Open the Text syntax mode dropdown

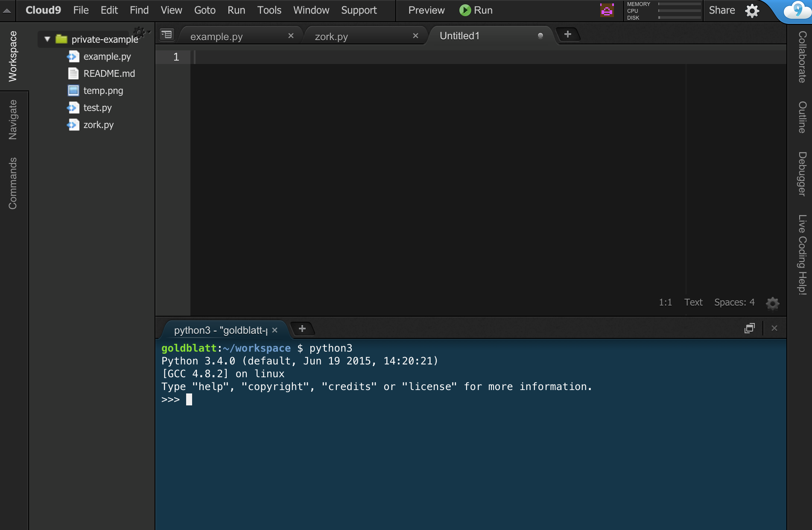(693, 302)
